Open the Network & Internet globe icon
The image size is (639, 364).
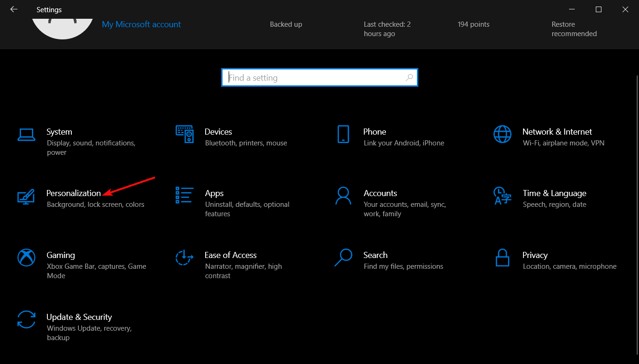(502, 134)
